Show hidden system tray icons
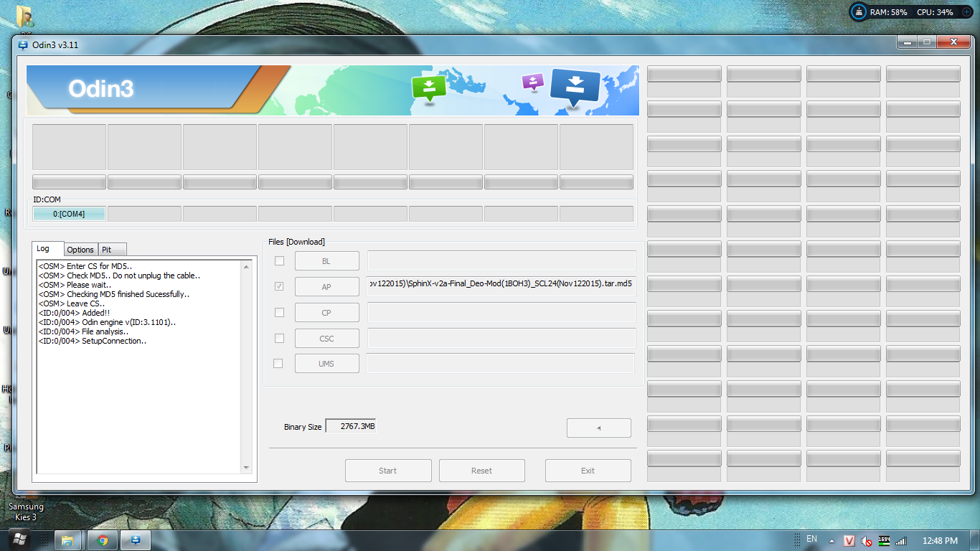980x551 pixels. [831, 541]
